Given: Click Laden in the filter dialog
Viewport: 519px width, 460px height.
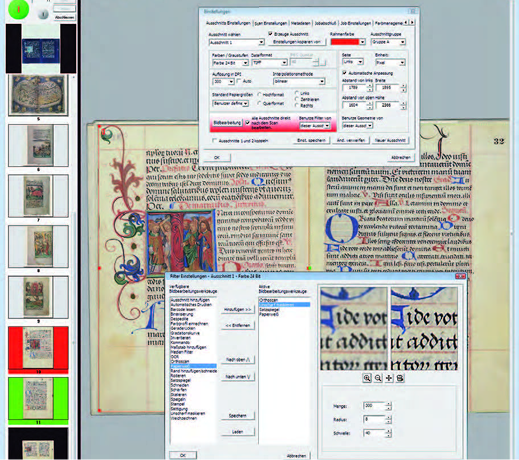Looking at the screenshot, I should click(x=237, y=432).
